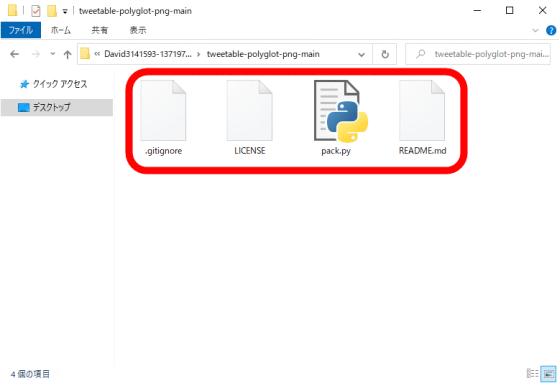The height and width of the screenshot is (383, 560).
Task: Select the README.md file icon
Action: pos(422,110)
